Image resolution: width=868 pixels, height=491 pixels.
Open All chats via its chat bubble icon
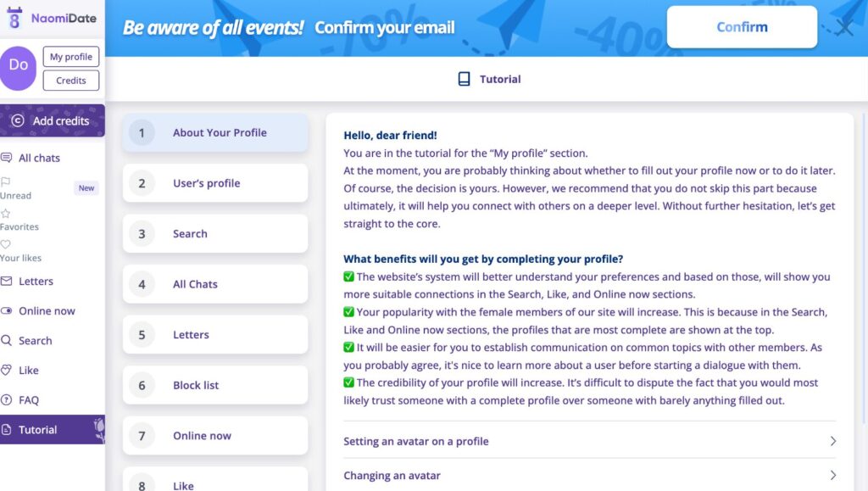[x=7, y=158]
